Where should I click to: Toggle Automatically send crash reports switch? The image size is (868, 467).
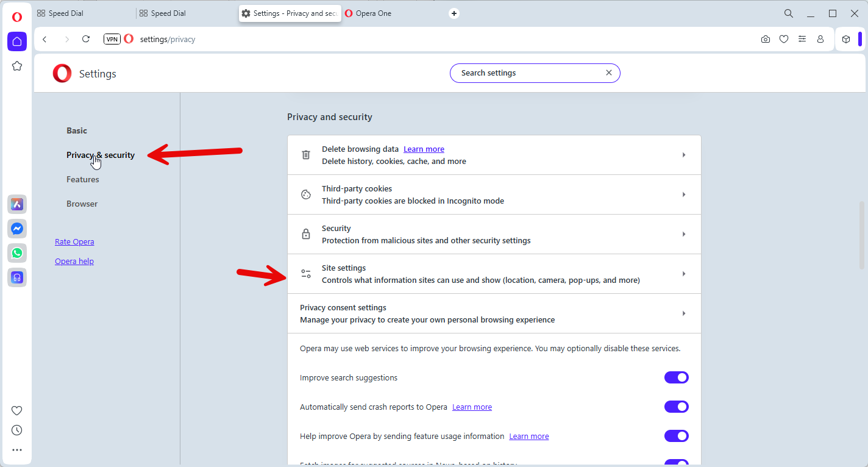pos(677,407)
